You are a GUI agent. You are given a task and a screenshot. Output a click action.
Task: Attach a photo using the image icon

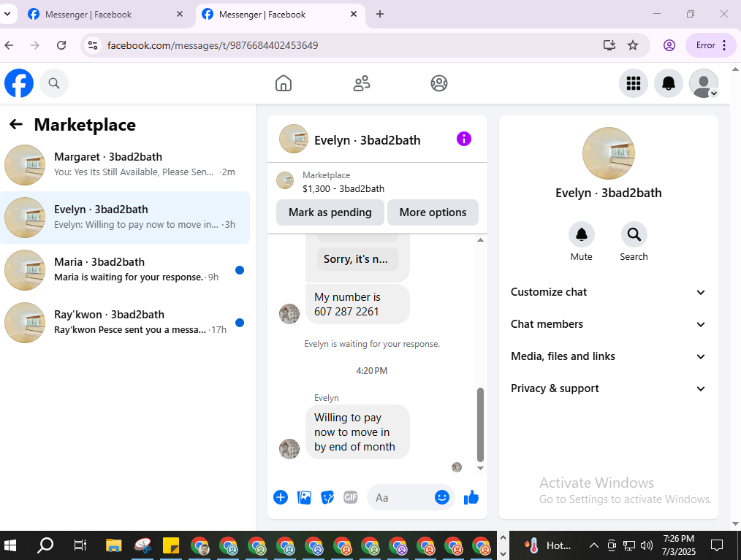click(304, 497)
